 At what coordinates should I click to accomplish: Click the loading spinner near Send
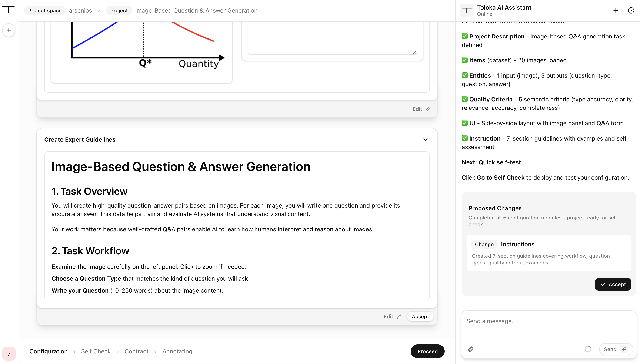tap(588, 349)
